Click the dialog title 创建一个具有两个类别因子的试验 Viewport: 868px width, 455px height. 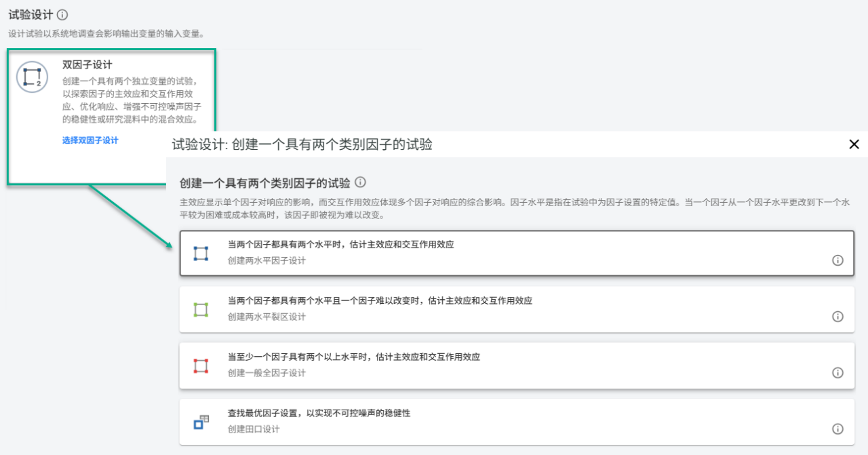[x=301, y=144]
